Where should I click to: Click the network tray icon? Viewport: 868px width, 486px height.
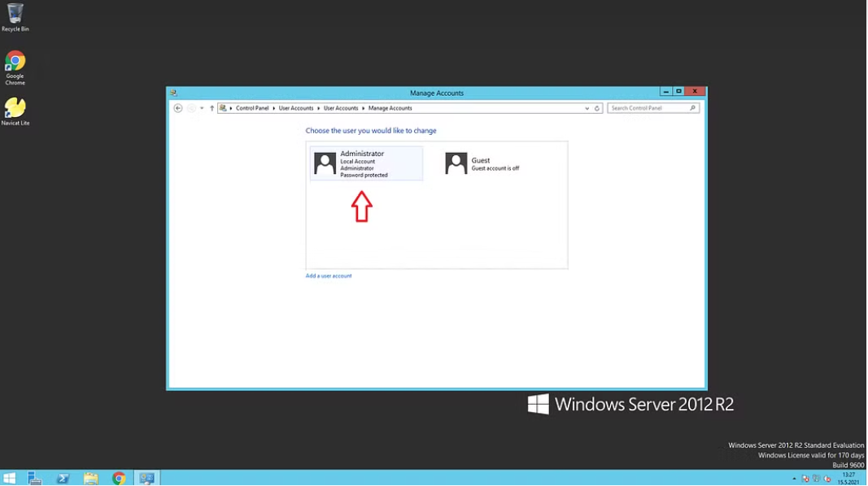coord(817,479)
